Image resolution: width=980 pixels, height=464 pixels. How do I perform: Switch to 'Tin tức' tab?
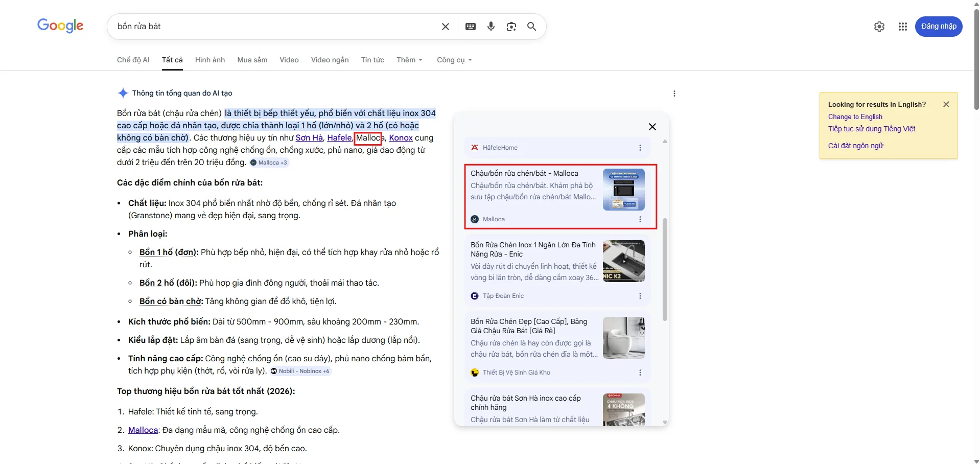372,60
